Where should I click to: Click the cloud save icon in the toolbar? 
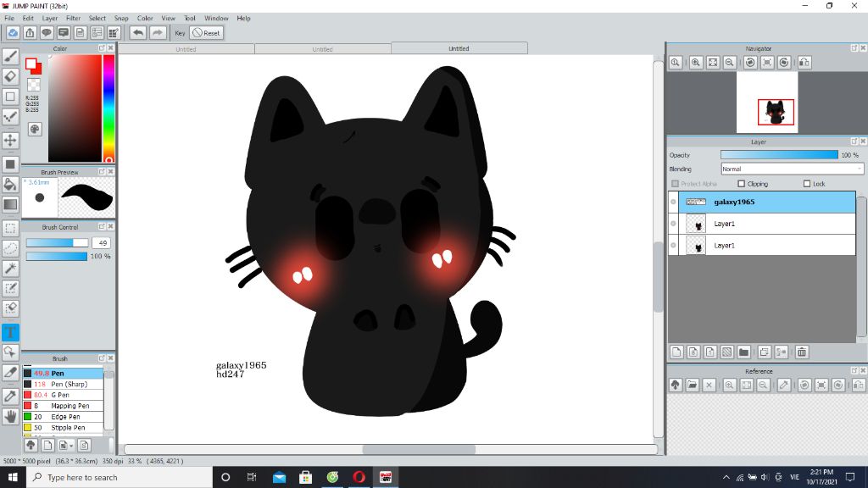tap(13, 33)
